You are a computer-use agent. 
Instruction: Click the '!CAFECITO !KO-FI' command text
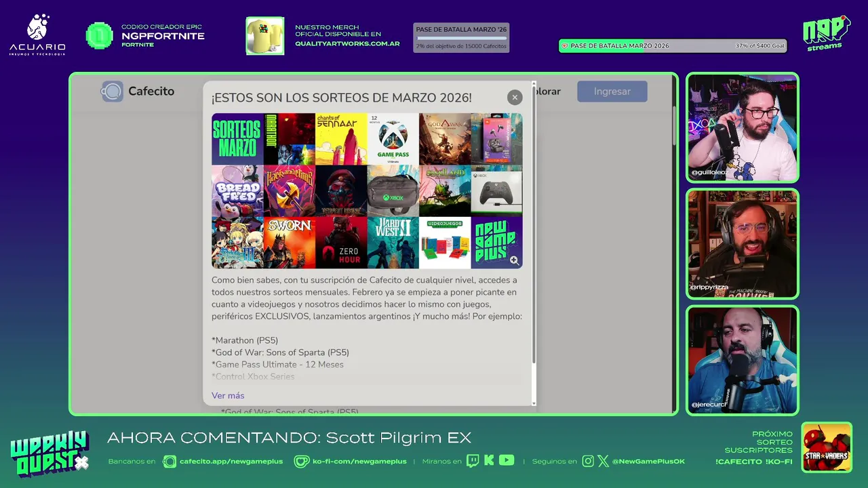pyautogui.click(x=754, y=462)
